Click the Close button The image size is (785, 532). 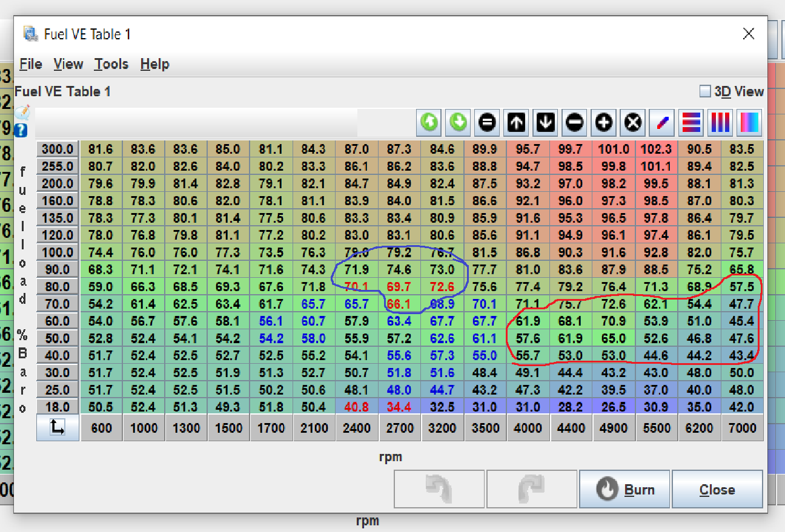click(x=717, y=489)
